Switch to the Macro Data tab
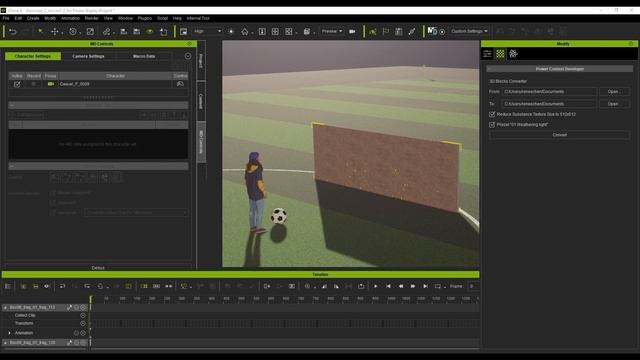This screenshot has height=360, width=640. [x=144, y=56]
